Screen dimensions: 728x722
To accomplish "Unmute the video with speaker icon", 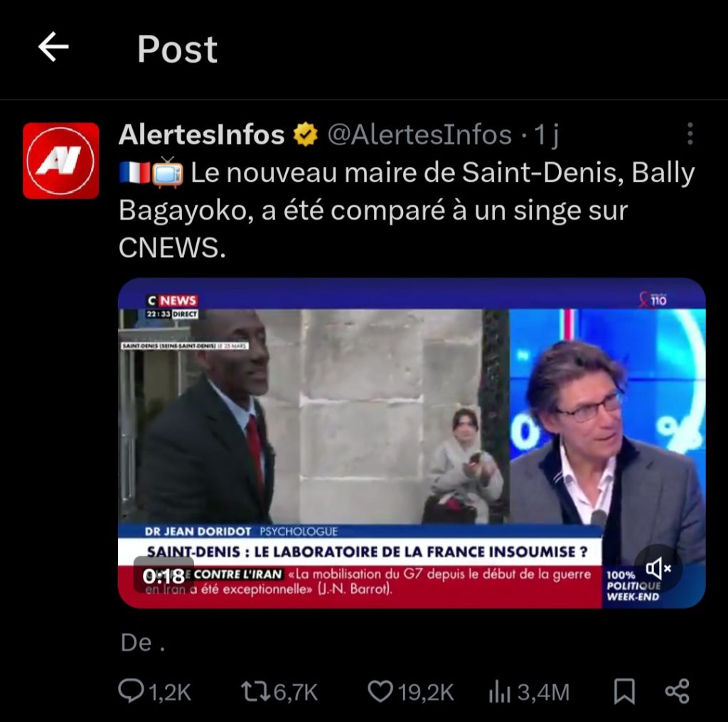I will click(x=658, y=568).
